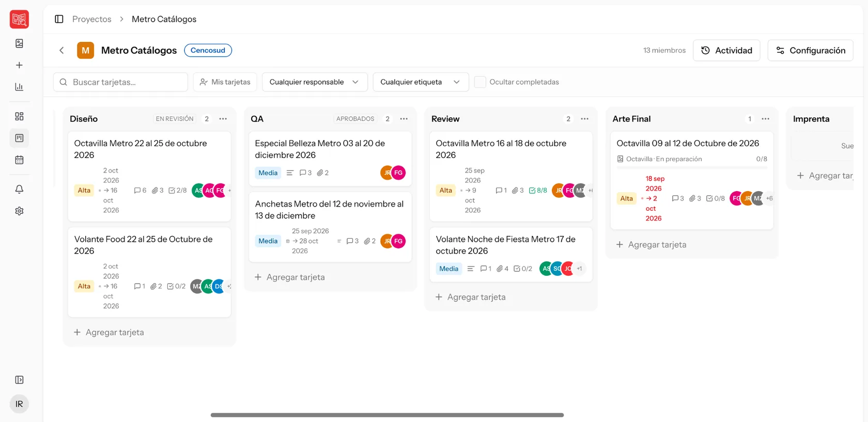Open the IR user avatar
This screenshot has height=422, width=868.
[19, 404]
